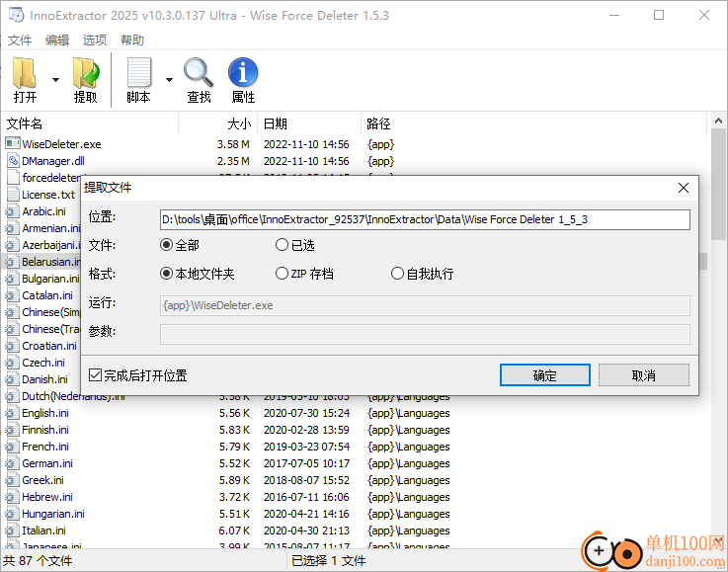Viewport: 728px width, 572px height.
Task: Toggle 完成后打开位置 checkbox
Action: click(95, 375)
